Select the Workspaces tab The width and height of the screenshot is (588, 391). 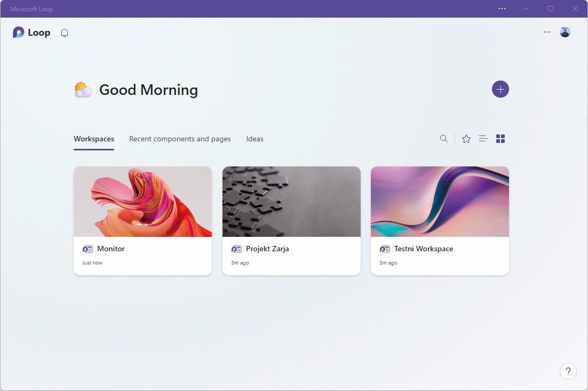click(94, 139)
